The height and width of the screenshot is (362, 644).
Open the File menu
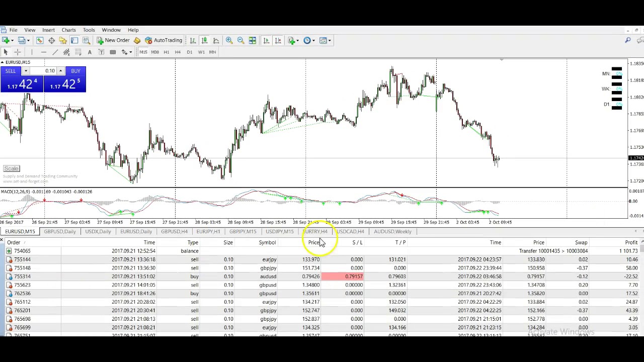(13, 30)
